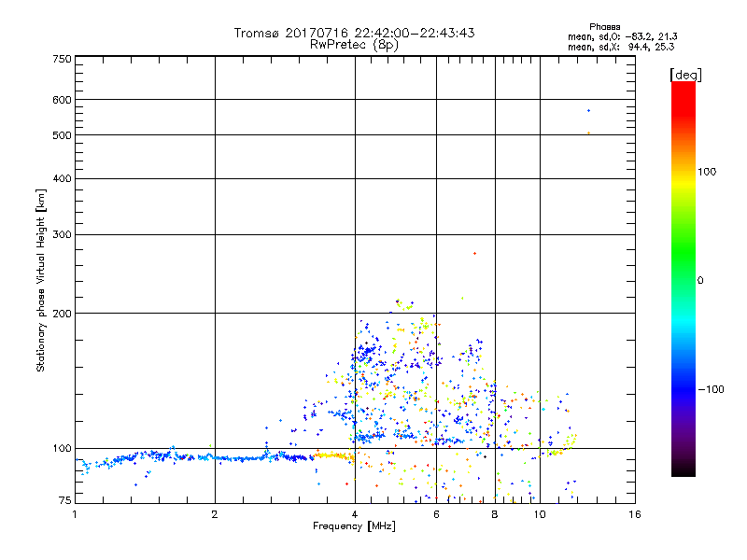747x560 pixels.
Task: Click the isolated red data point near 280 km
Action: click(474, 253)
